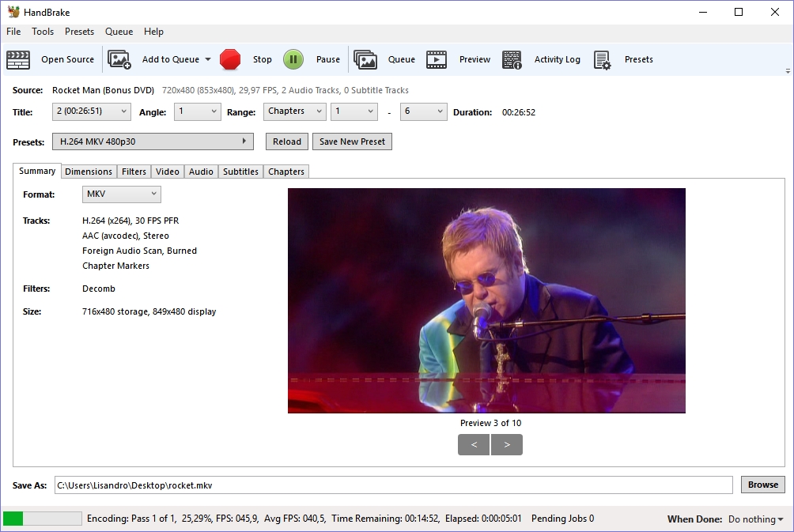Screen dimensions: 794x532
Task: Click the Preview filmstrip icon
Action: click(x=437, y=60)
